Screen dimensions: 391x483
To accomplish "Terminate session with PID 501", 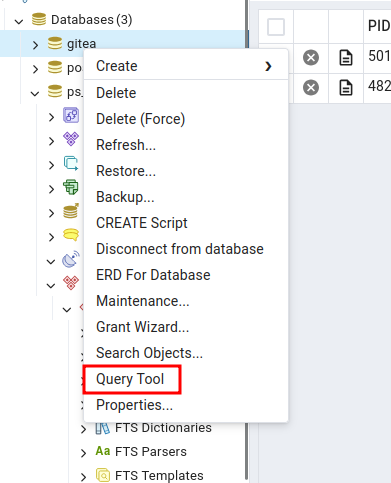I will point(311,58).
